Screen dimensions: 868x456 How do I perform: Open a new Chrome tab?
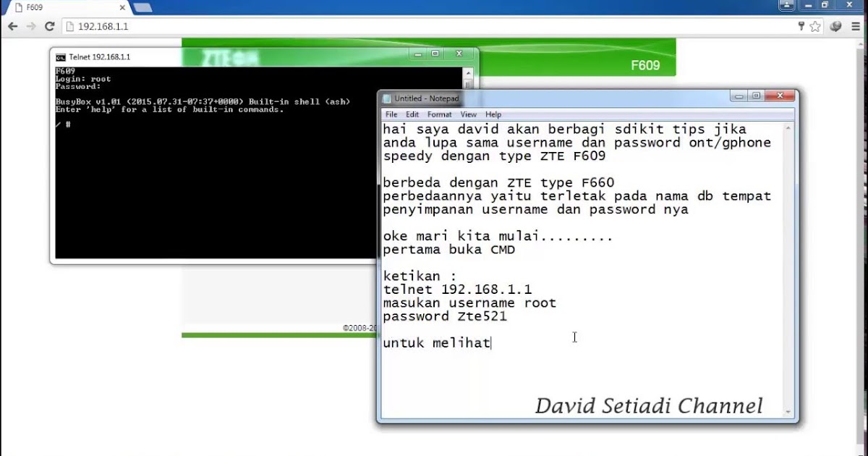[142, 7]
